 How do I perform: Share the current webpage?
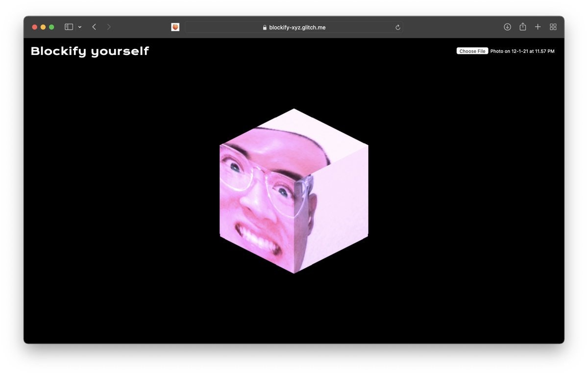(x=523, y=27)
